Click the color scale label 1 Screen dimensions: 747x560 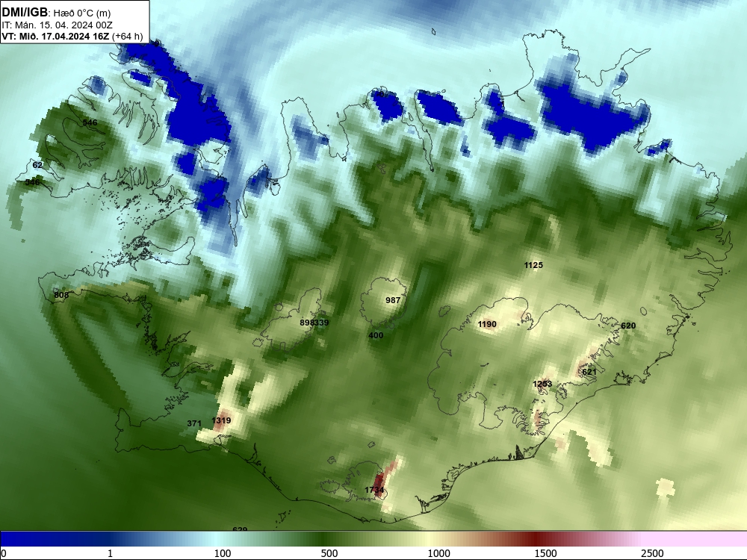tap(110, 553)
